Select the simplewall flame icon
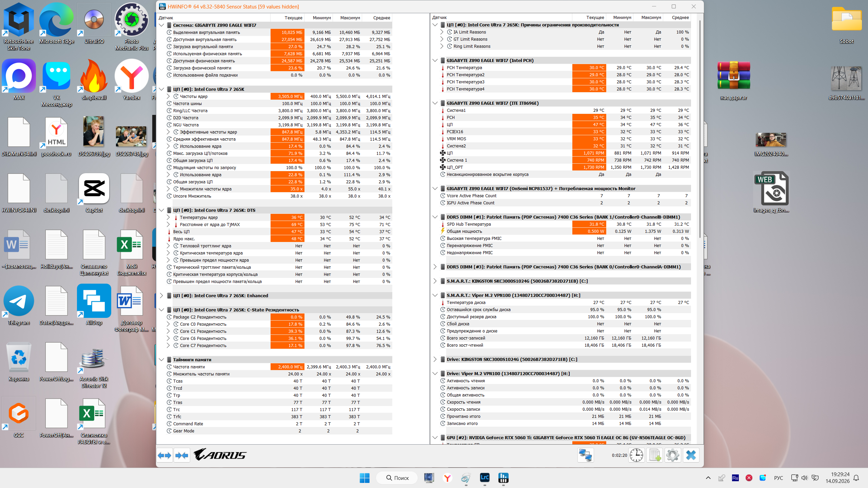Image resolution: width=868 pixels, height=488 pixels. [x=94, y=80]
